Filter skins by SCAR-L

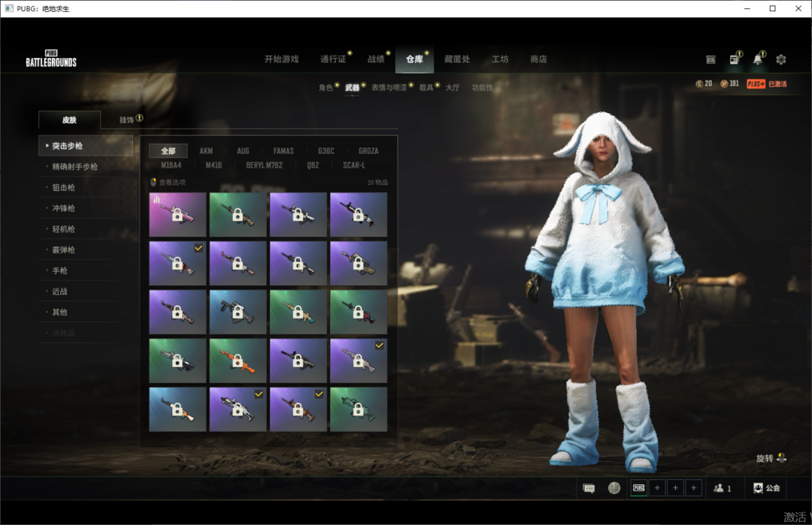[x=353, y=165]
